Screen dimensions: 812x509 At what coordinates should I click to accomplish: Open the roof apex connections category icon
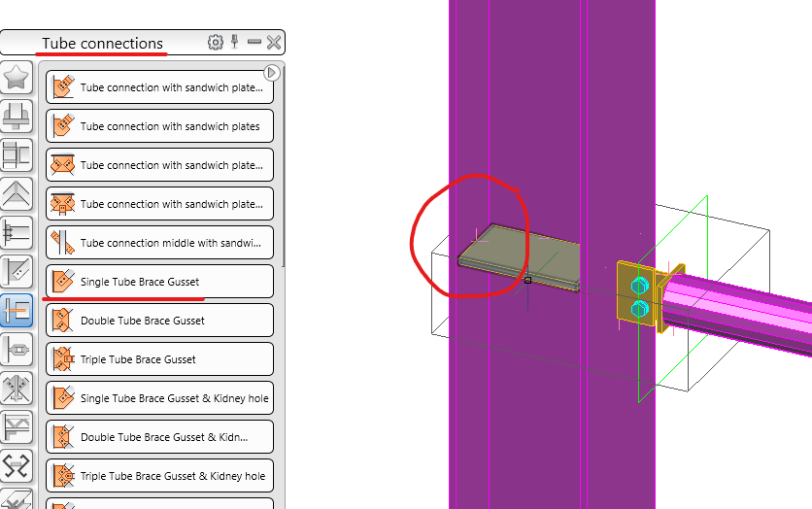17,193
